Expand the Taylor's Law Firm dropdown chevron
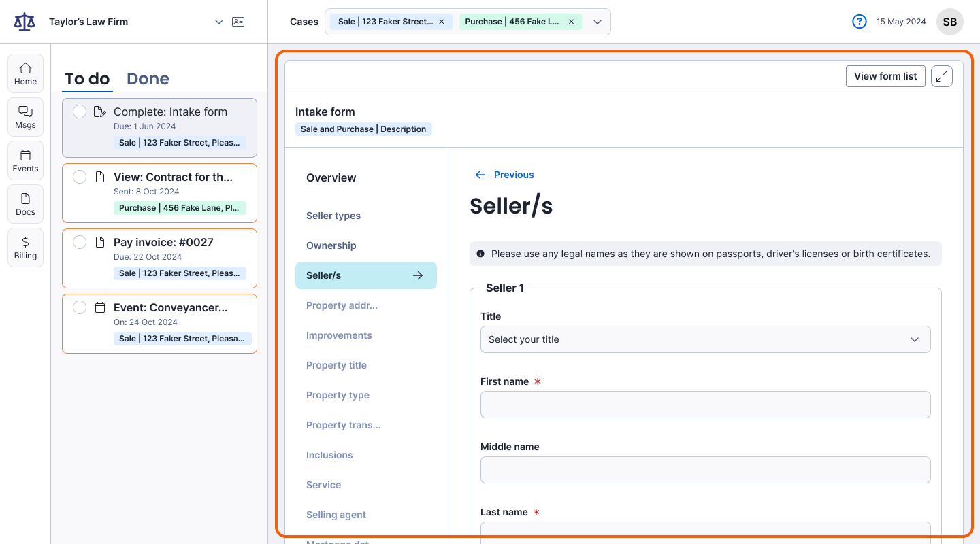This screenshot has height=544, width=980. pos(219,22)
